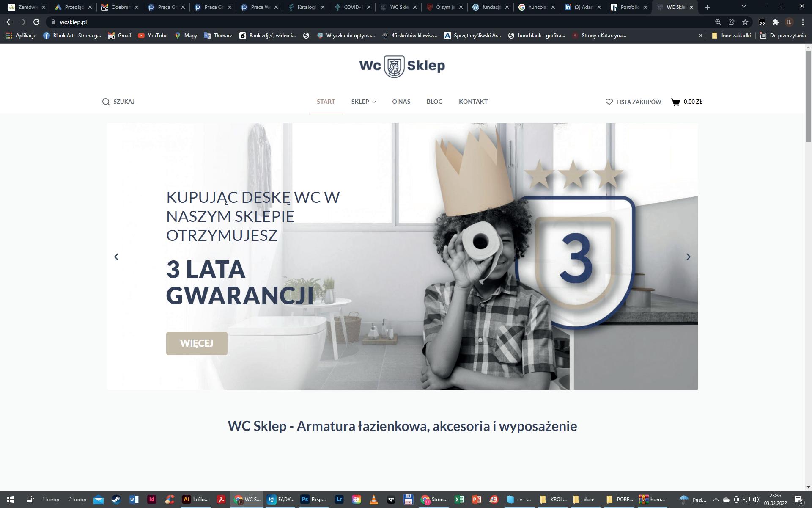Open Chrome extensions puzzle icon
This screenshot has width=812, height=508.
[x=775, y=22]
